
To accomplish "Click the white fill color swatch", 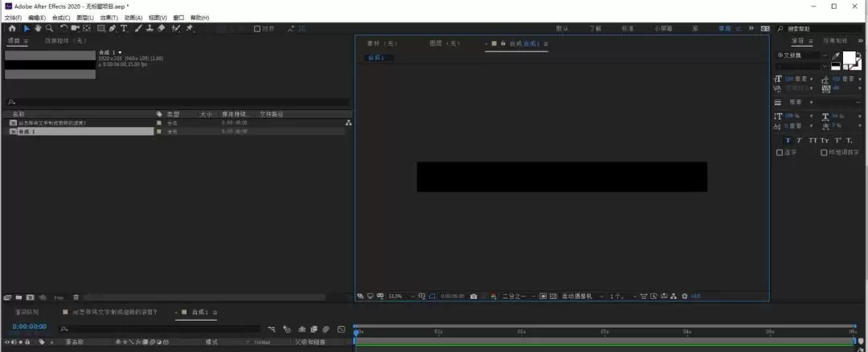I will click(849, 57).
